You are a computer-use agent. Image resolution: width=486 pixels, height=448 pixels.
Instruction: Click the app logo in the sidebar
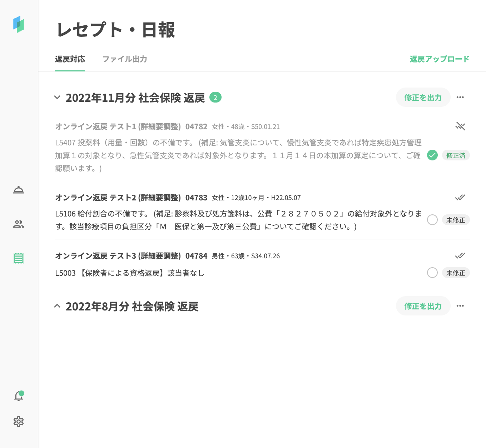(19, 24)
